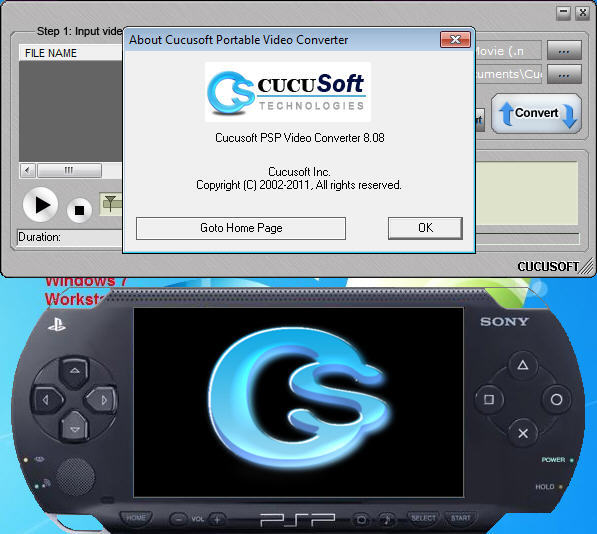Click the PSP START button

point(460,518)
